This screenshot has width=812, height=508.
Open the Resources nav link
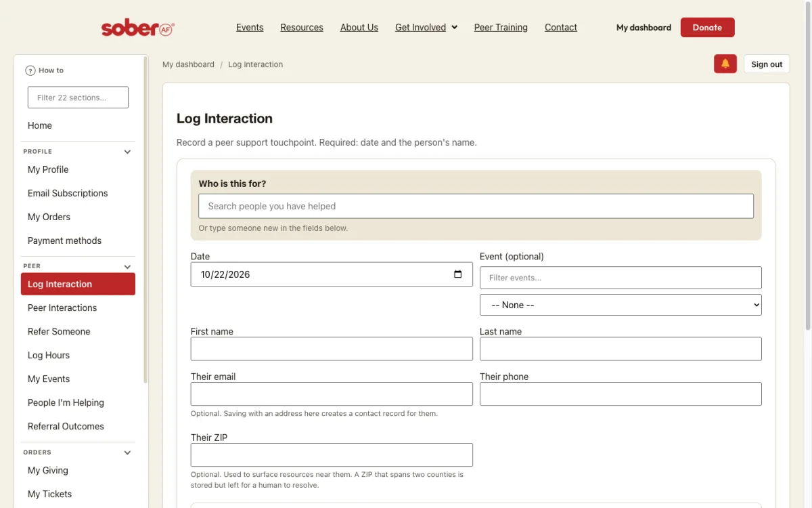pyautogui.click(x=302, y=28)
